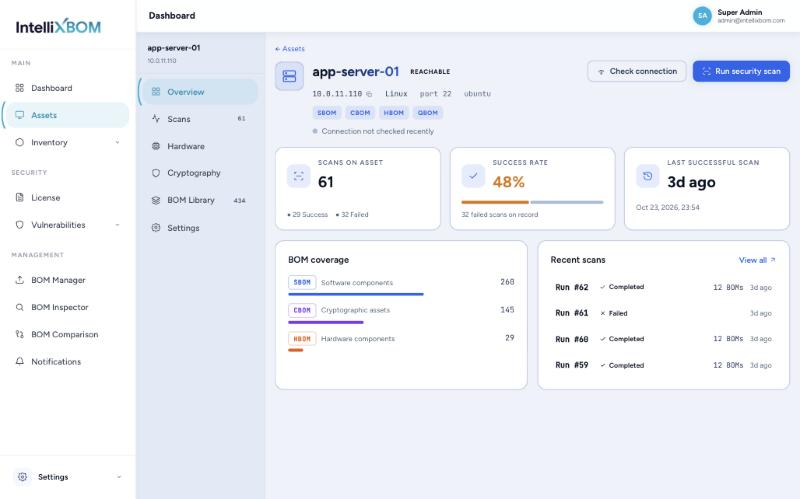Switch to the Hardware tab
The image size is (800, 499).
199,146
